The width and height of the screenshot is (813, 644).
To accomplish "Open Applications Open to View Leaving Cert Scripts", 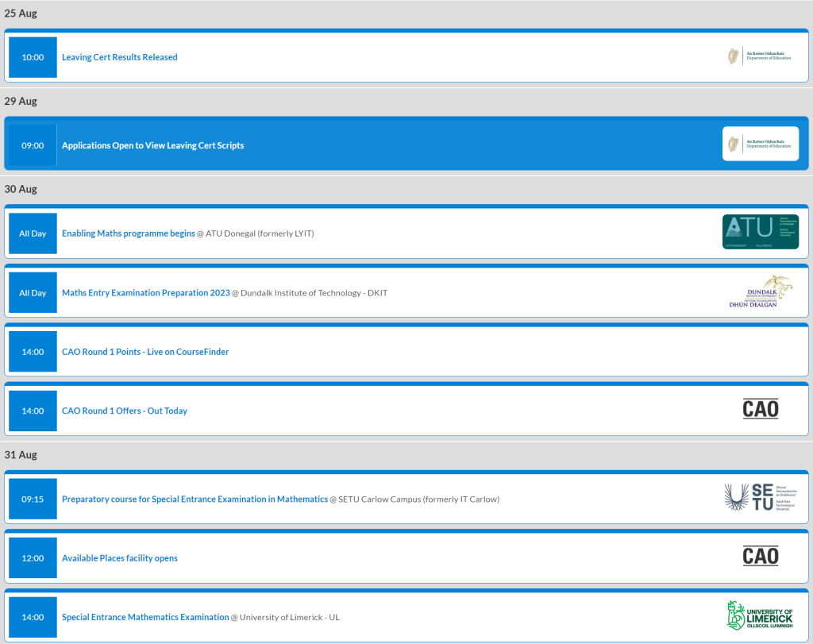I will [153, 145].
